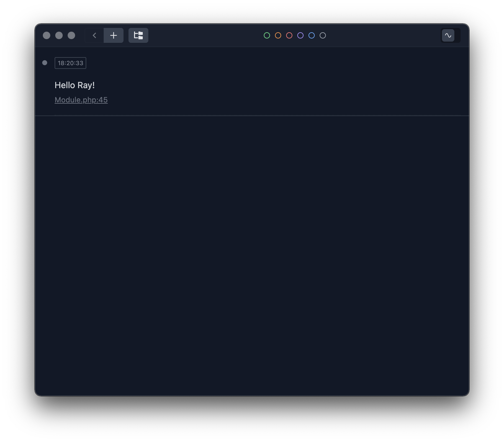The height and width of the screenshot is (442, 504).
Task: Filter by blue color circle
Action: click(312, 35)
